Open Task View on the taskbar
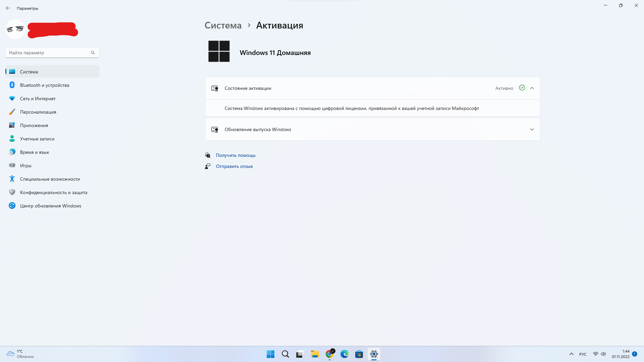 pyautogui.click(x=300, y=354)
